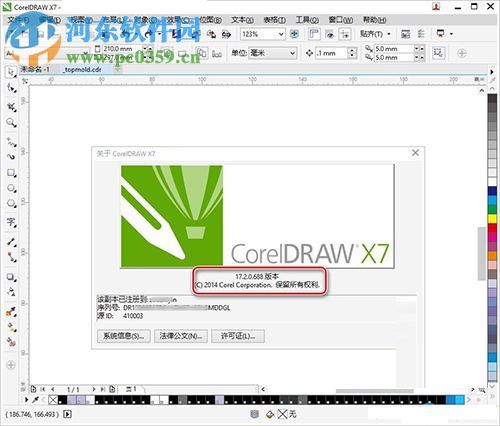
Task: Select the Interactive Fill tool
Action: point(11,327)
